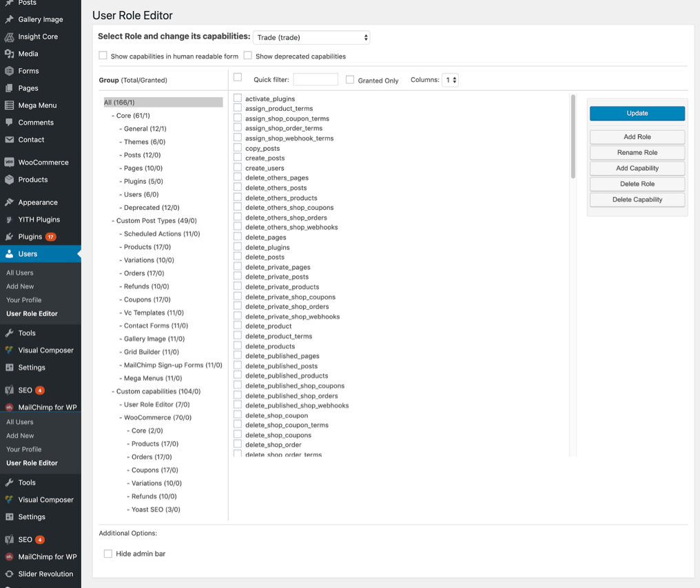
Task: Click the Gallery Image pin icon
Action: click(x=9, y=19)
